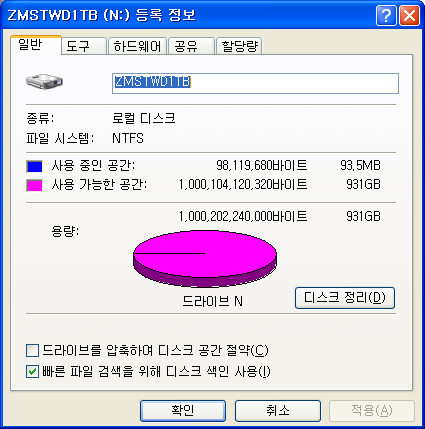Open the 하드웨어 tab
Screen dimensions: 425x429
[137, 46]
